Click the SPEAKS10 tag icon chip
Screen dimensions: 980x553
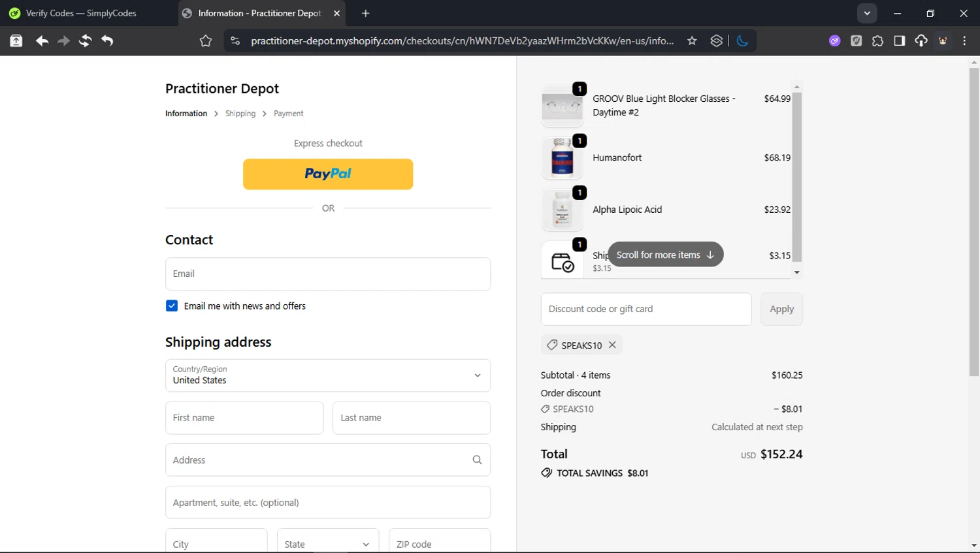point(552,345)
